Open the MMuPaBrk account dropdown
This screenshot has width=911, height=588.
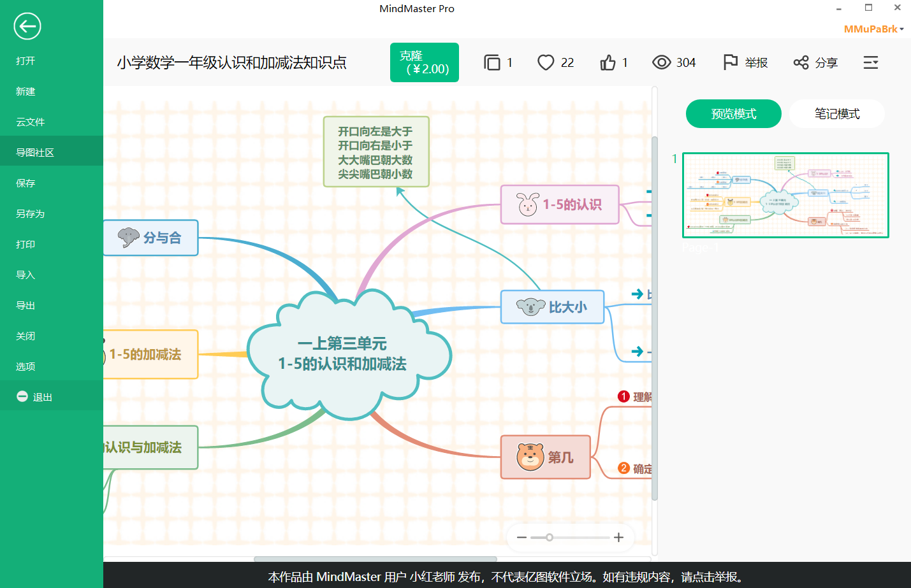873,29
